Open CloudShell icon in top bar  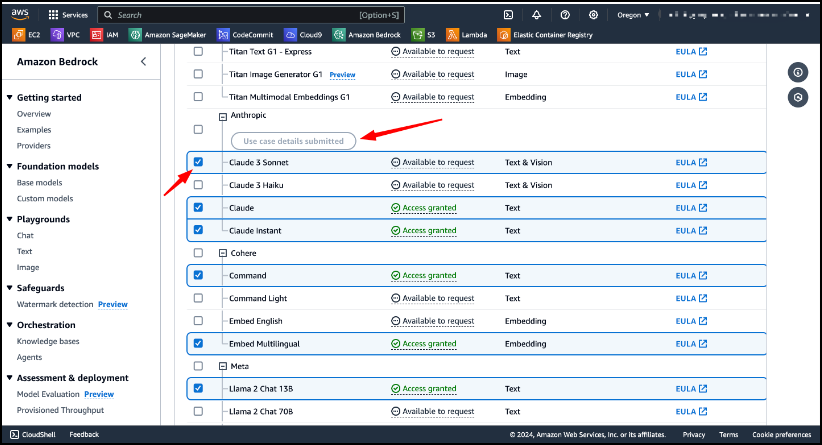tap(508, 15)
